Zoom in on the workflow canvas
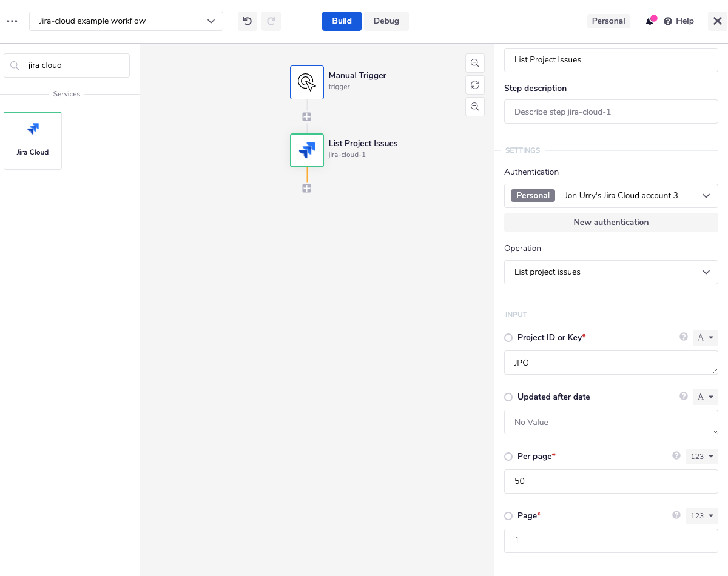Image resolution: width=728 pixels, height=576 pixels. click(475, 63)
